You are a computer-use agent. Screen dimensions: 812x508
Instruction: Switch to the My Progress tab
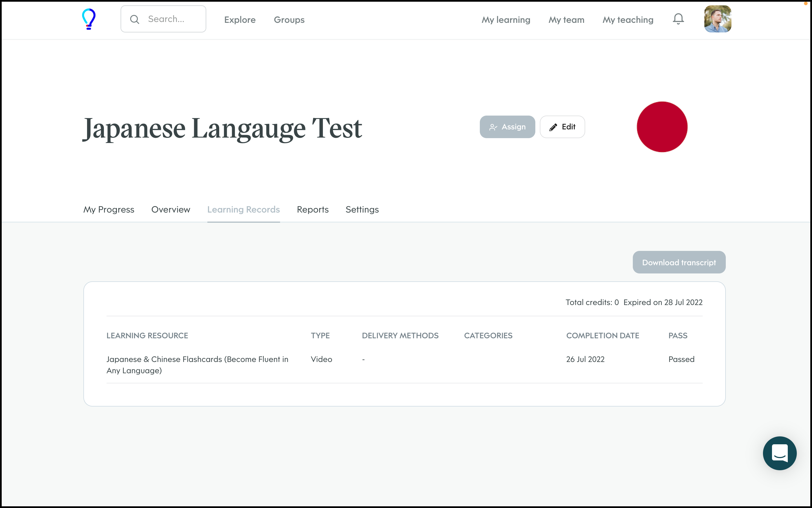[x=108, y=209]
